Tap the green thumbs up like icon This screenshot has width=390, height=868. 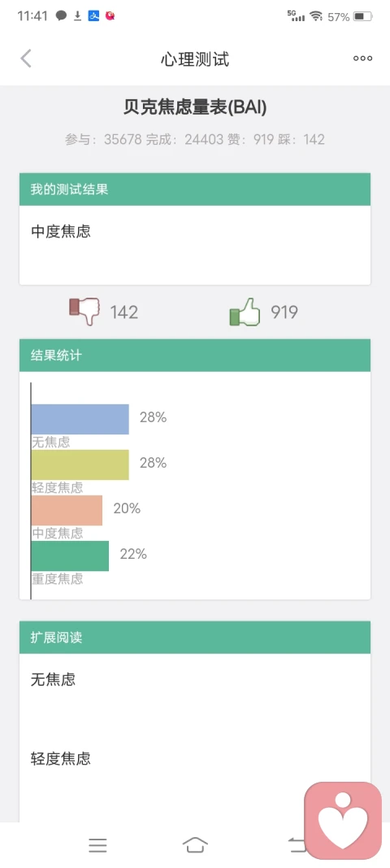245,312
